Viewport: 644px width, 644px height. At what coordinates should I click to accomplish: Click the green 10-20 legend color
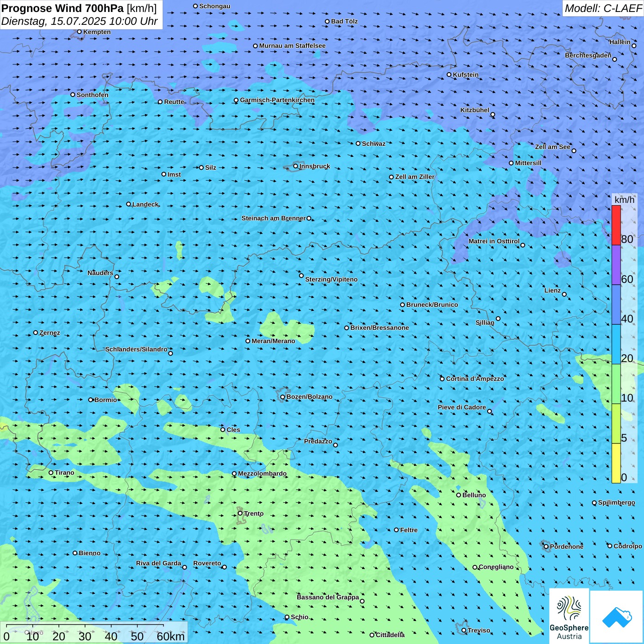click(x=616, y=384)
